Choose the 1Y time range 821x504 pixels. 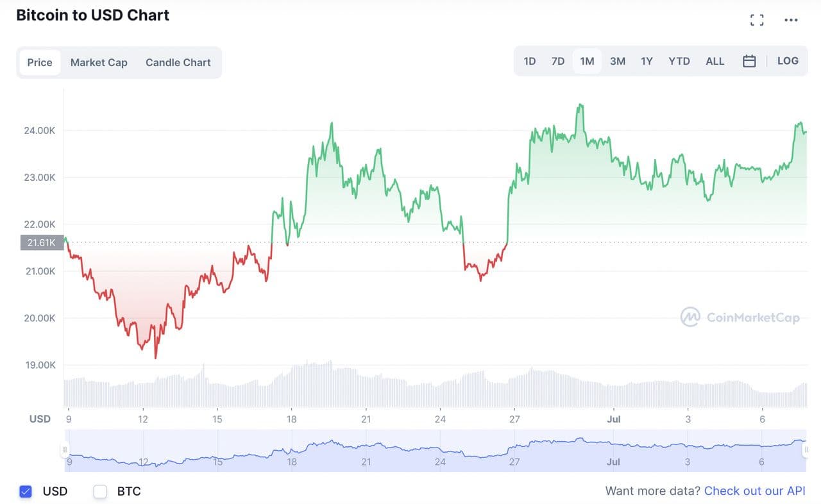pyautogui.click(x=647, y=62)
